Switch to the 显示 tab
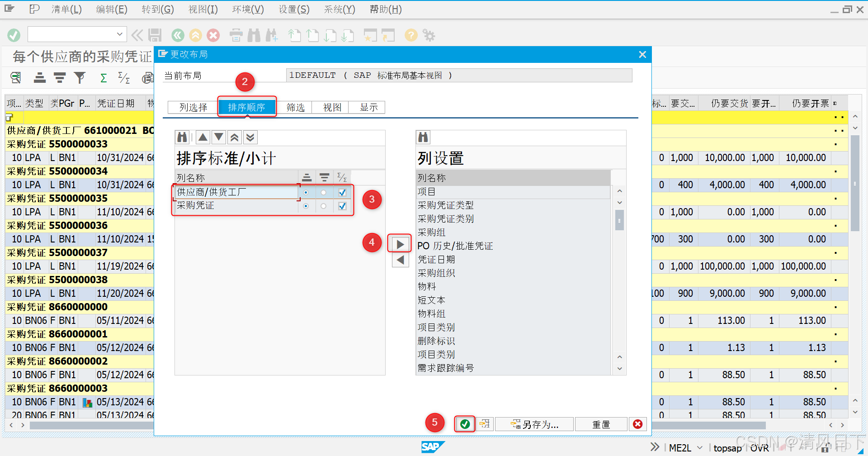The width and height of the screenshot is (868, 456). tap(369, 107)
